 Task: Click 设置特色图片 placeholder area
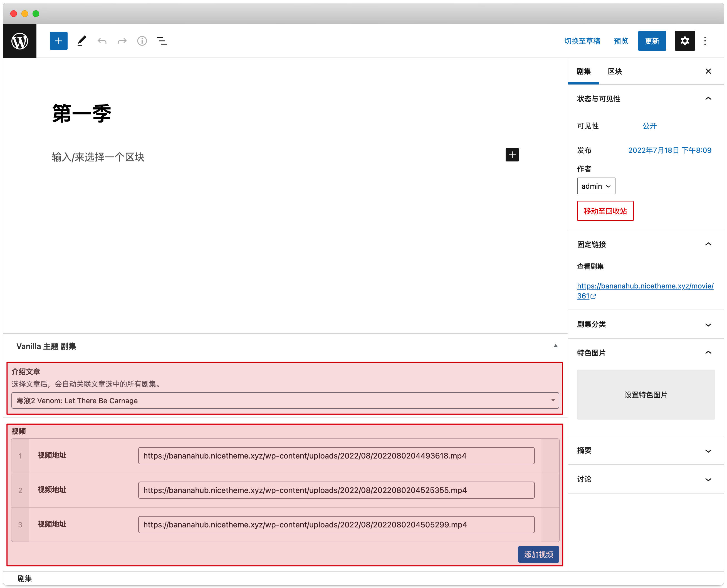click(x=646, y=395)
